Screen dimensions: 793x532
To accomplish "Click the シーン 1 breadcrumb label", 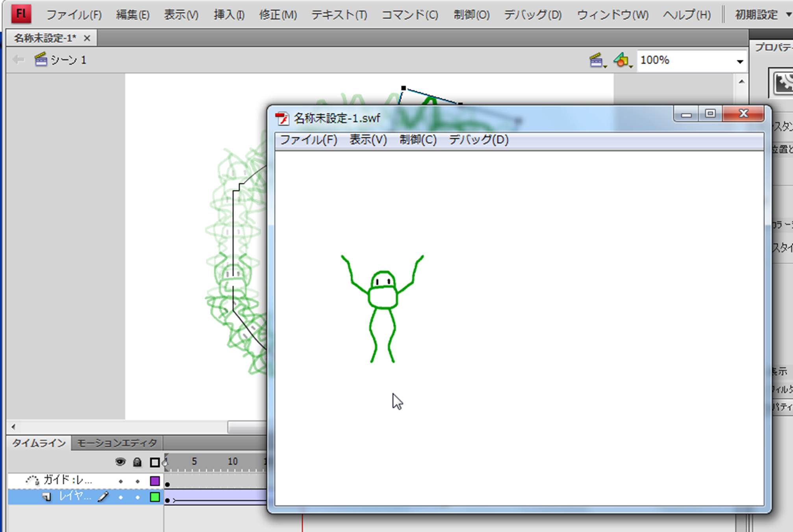I will pos(68,60).
